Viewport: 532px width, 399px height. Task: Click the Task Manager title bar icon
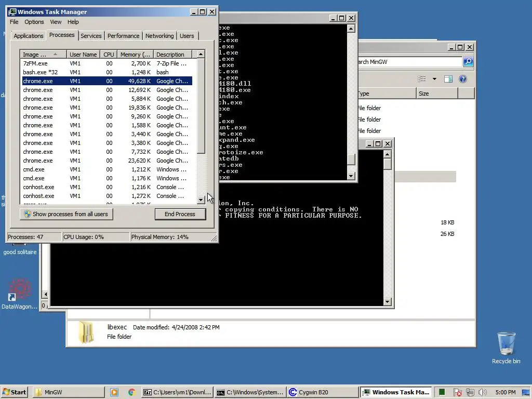click(x=12, y=12)
